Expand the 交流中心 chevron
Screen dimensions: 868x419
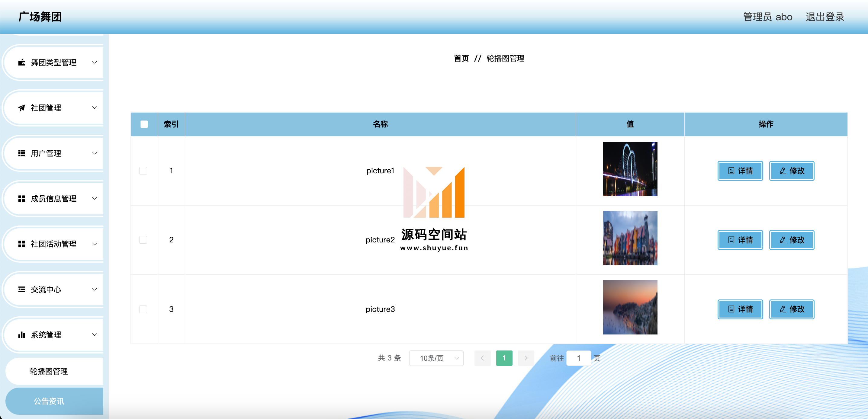tap(95, 289)
